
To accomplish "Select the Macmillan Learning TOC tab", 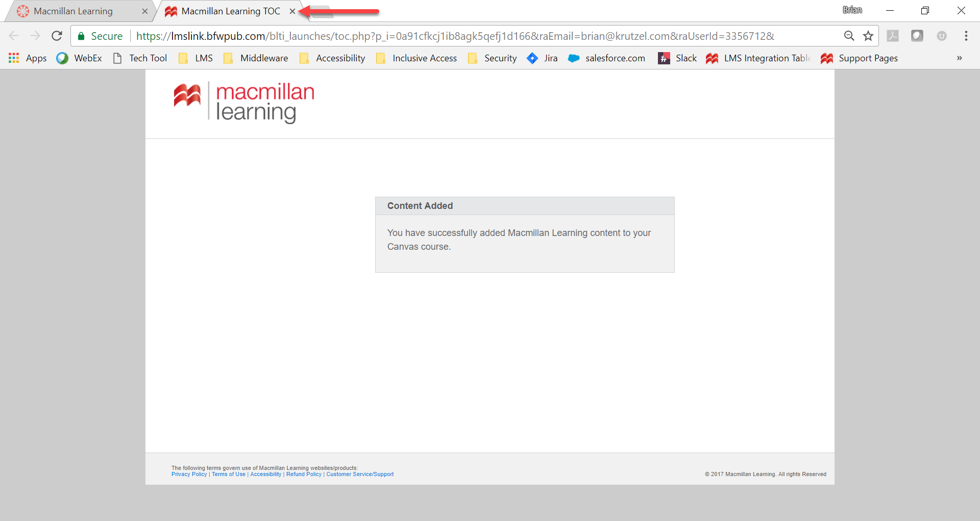I will coord(231,11).
